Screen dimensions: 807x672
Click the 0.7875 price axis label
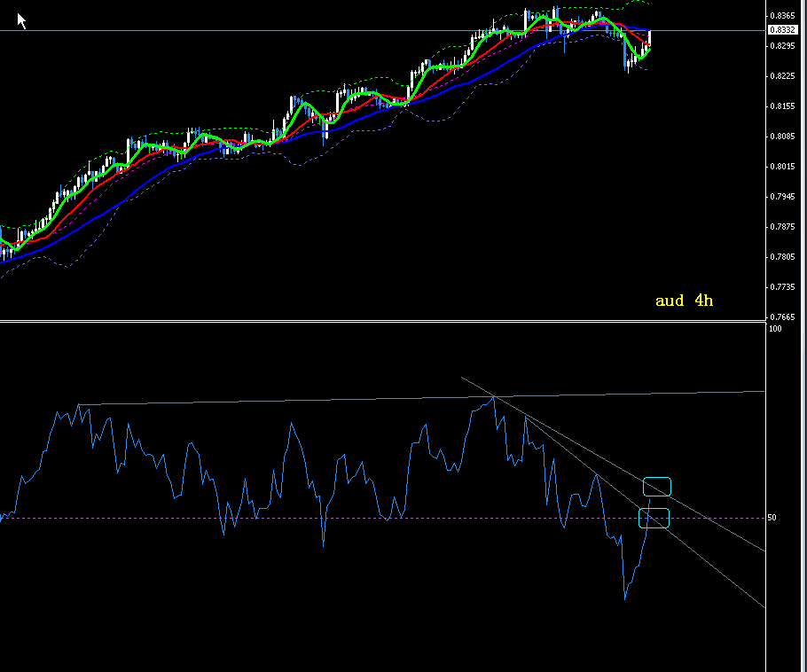coord(782,227)
